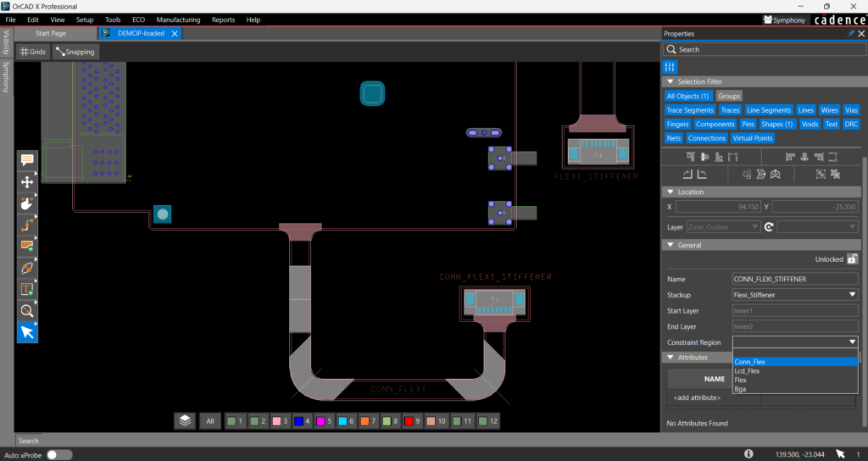Open the Manufacturing menu
This screenshot has height=461, width=868.
pyautogui.click(x=178, y=20)
